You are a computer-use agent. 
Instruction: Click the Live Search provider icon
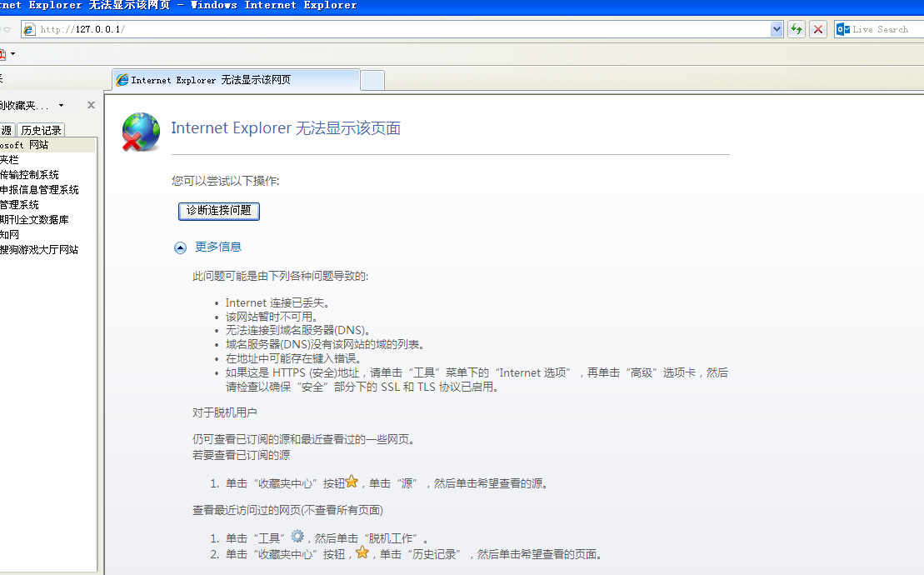coord(843,29)
